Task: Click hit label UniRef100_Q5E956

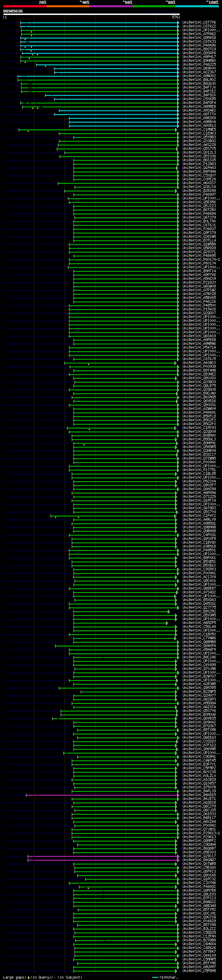Action: point(199,202)
